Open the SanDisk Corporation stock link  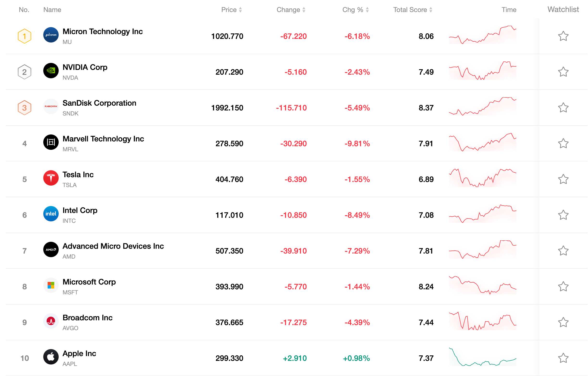click(x=100, y=103)
